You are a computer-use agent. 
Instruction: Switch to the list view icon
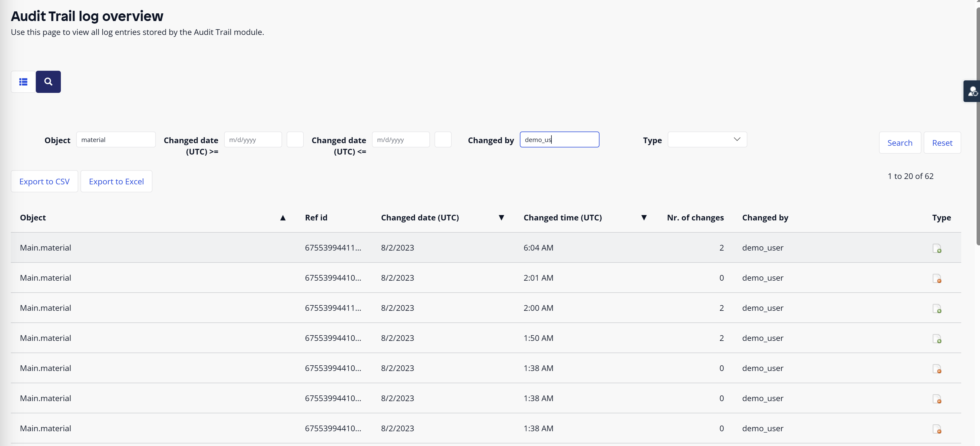[23, 82]
